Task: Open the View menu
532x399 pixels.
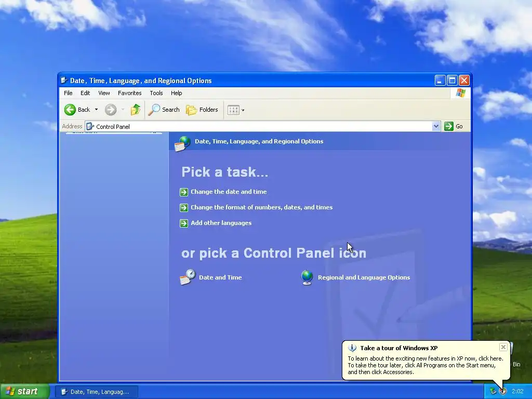Action: point(104,93)
